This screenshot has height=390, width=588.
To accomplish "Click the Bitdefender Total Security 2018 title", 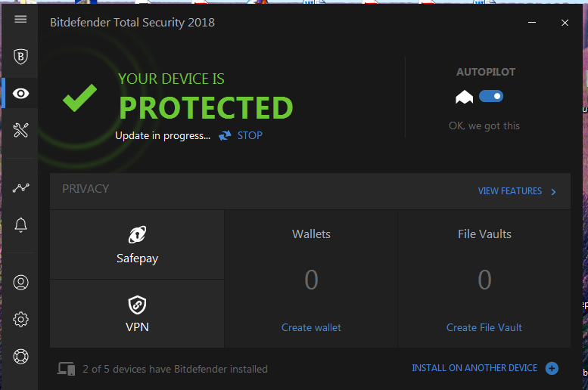I will [132, 23].
